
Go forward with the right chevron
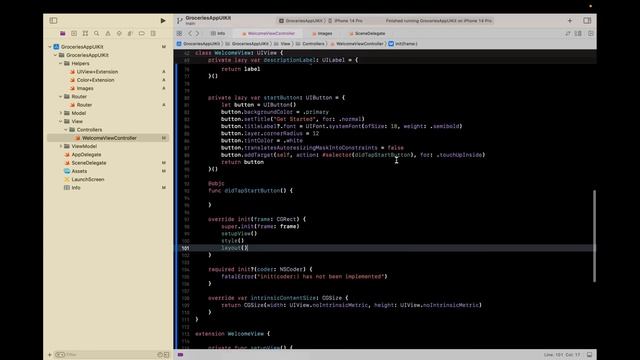tap(198, 33)
